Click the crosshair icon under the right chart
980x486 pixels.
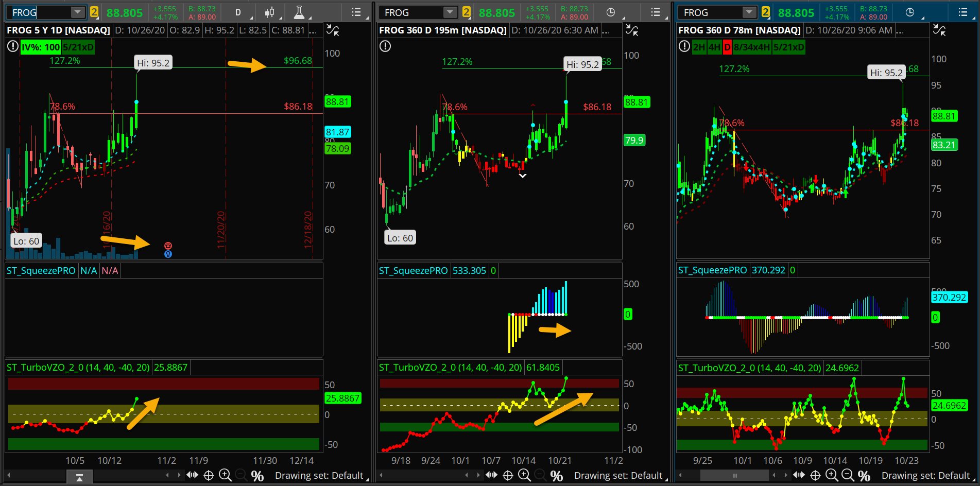coord(815,475)
